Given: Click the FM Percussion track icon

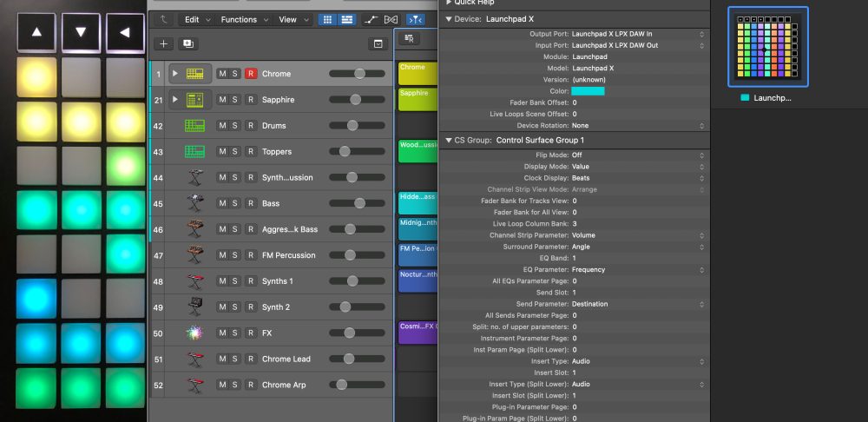Looking at the screenshot, I should [x=194, y=254].
